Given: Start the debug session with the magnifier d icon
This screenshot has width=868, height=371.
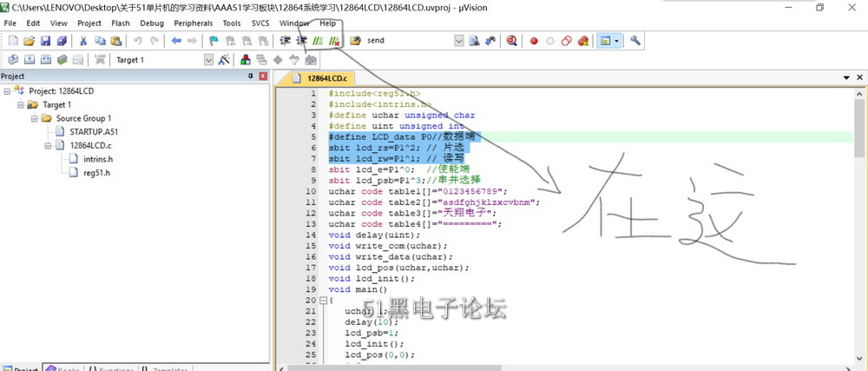Looking at the screenshot, I should pos(512,41).
